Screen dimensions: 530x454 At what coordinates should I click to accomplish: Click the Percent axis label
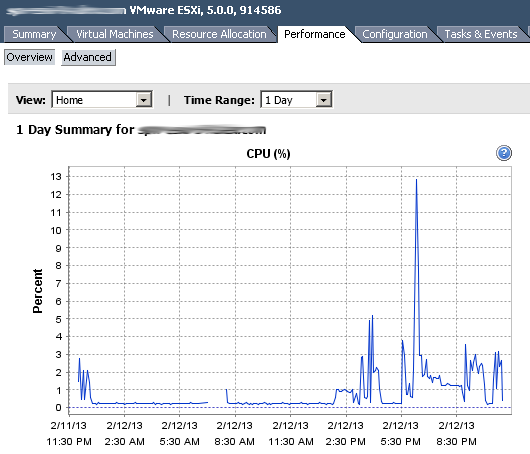pyautogui.click(x=38, y=291)
